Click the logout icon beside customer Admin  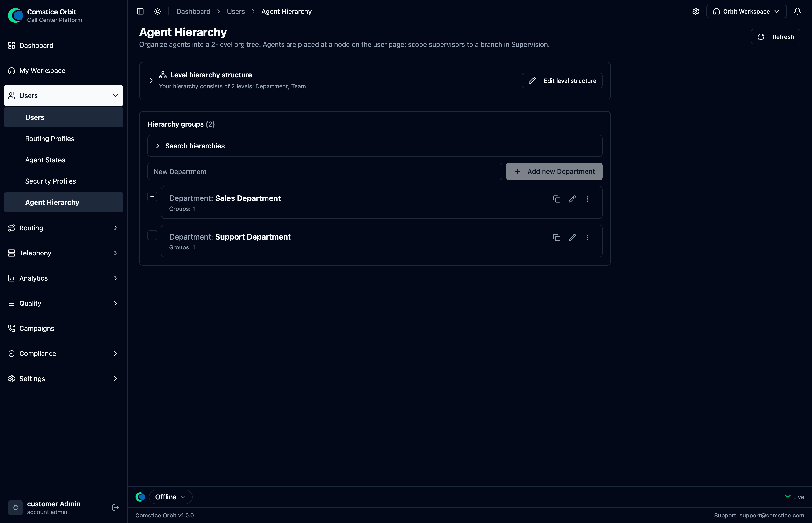pyautogui.click(x=116, y=507)
